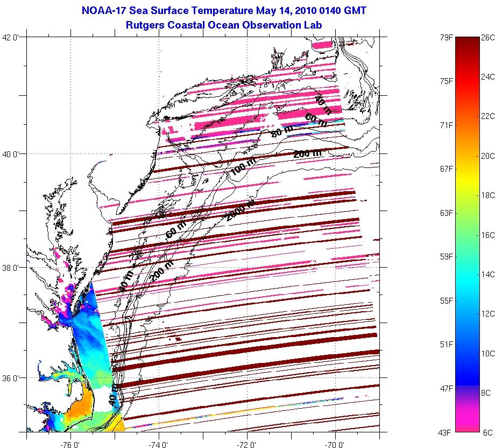Viewport: 495px width, 448px height.
Task: Click the -70 0' longitude label
Action: [335, 445]
